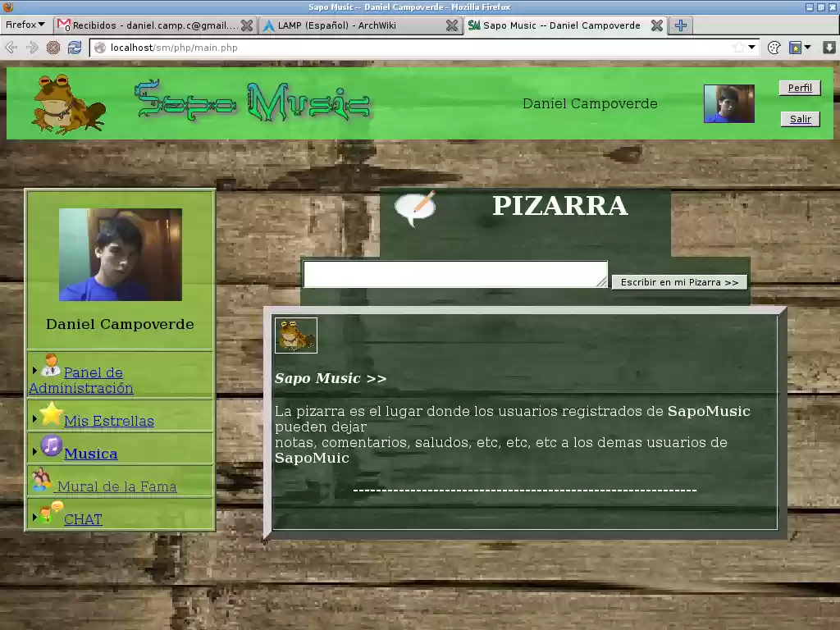
Task: Open a new browser tab with the plus icon
Action: pyautogui.click(x=680, y=25)
